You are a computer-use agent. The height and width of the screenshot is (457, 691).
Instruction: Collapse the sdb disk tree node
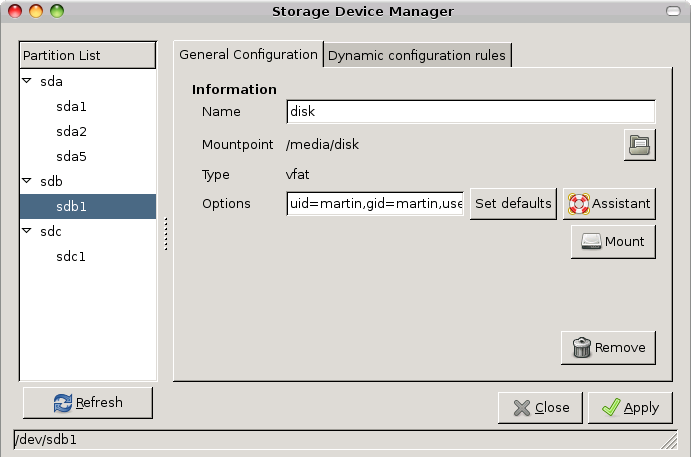click(x=28, y=181)
